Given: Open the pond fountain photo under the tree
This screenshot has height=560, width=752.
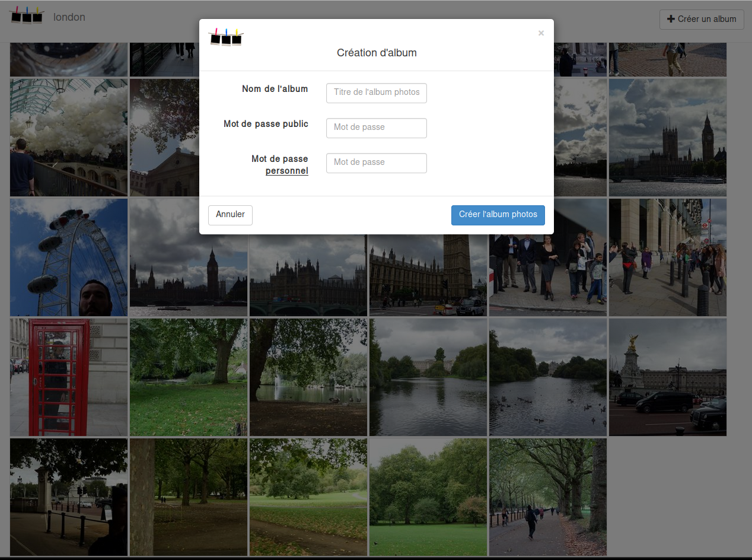Looking at the screenshot, I should (x=308, y=377).
